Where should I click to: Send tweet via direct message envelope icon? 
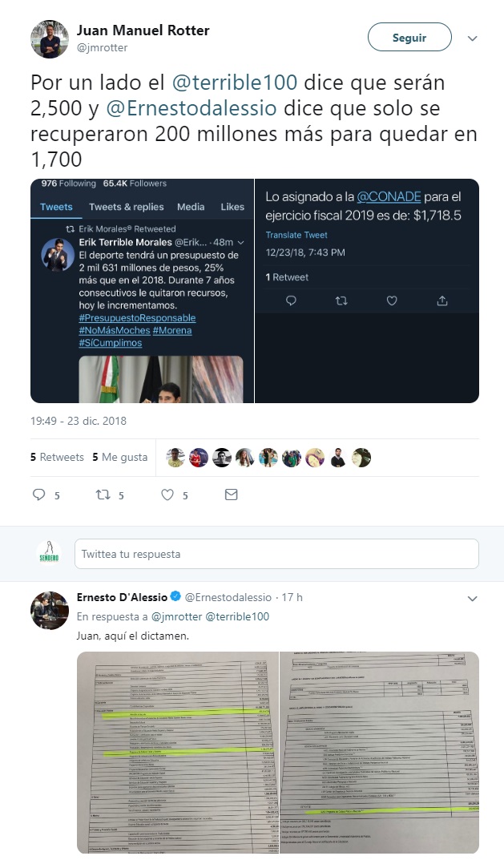(232, 495)
